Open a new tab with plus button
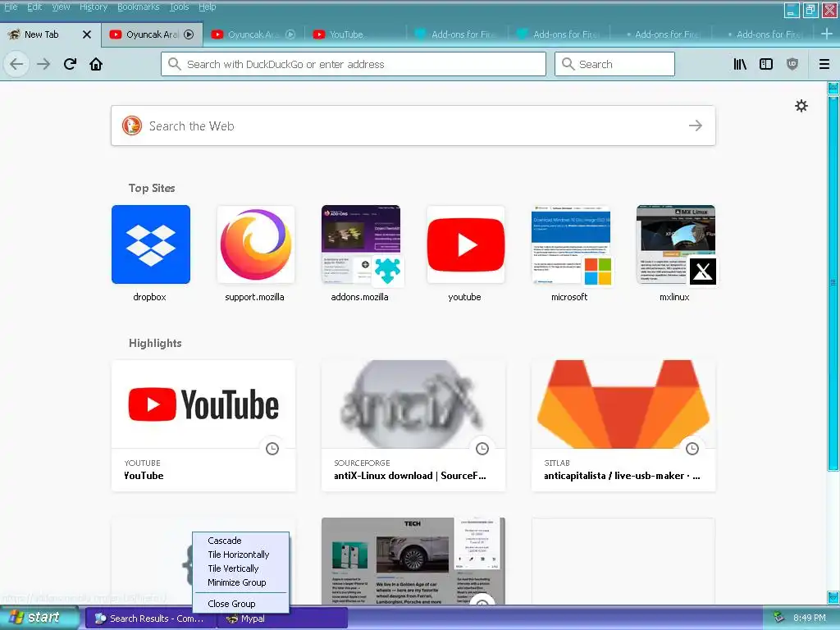 click(x=827, y=34)
